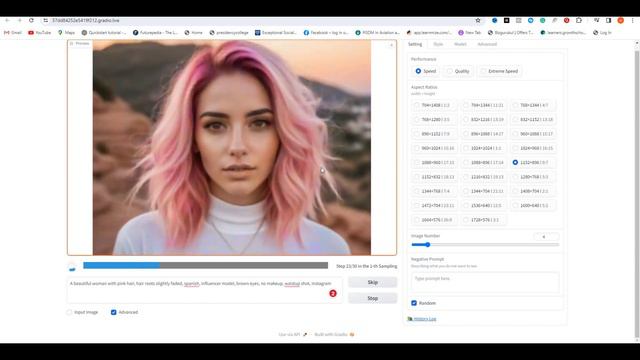Close the image preview with X

[391, 45]
